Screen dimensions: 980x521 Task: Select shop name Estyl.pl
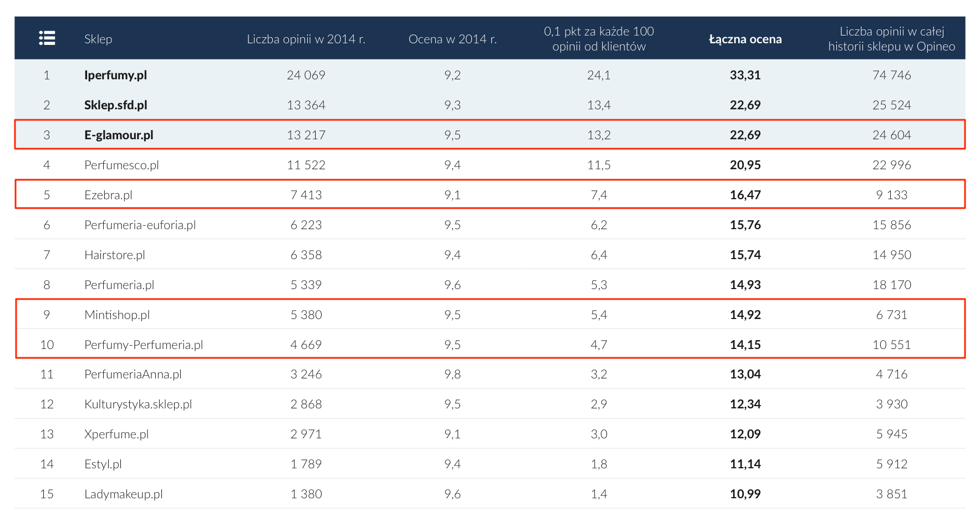(x=103, y=464)
